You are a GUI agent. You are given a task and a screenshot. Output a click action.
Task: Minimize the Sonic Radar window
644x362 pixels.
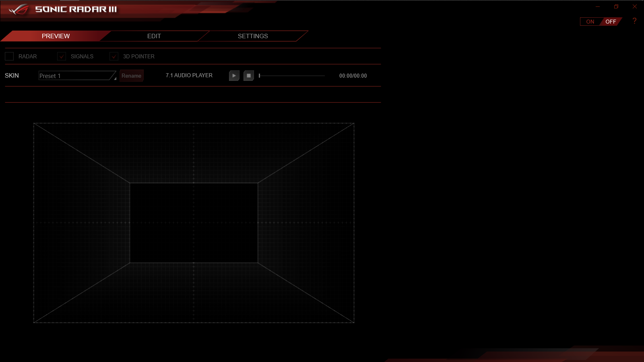598,6
